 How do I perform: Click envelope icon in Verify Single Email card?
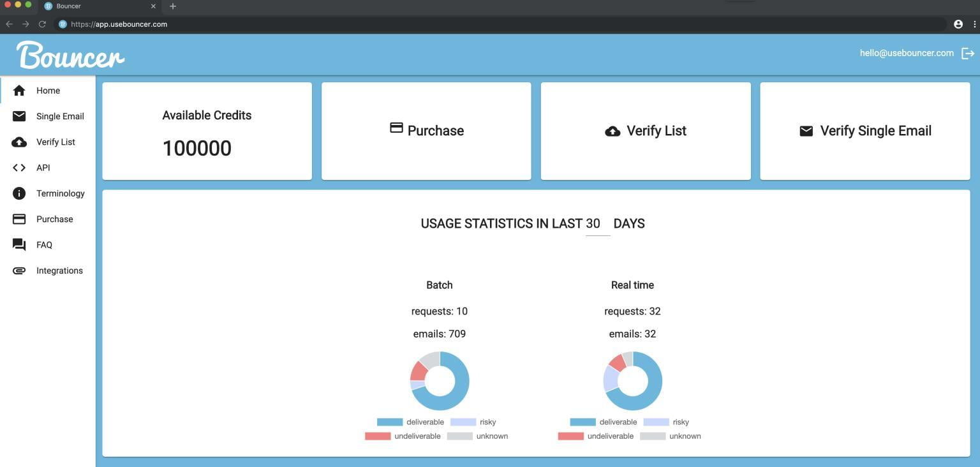(x=806, y=131)
